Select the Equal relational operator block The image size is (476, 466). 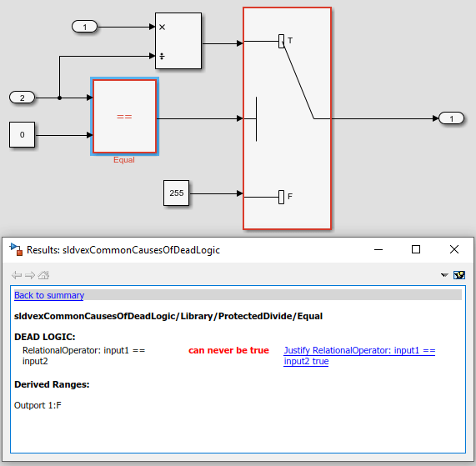[x=124, y=116]
